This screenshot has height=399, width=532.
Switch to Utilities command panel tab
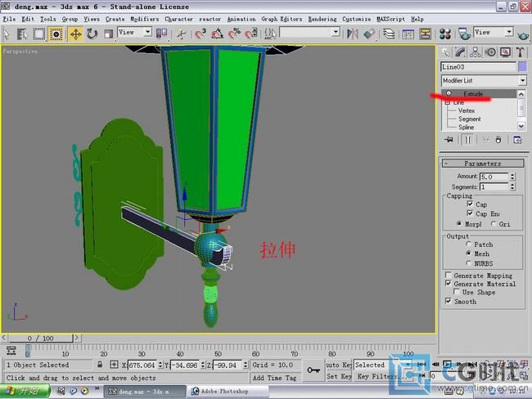(x=520, y=52)
